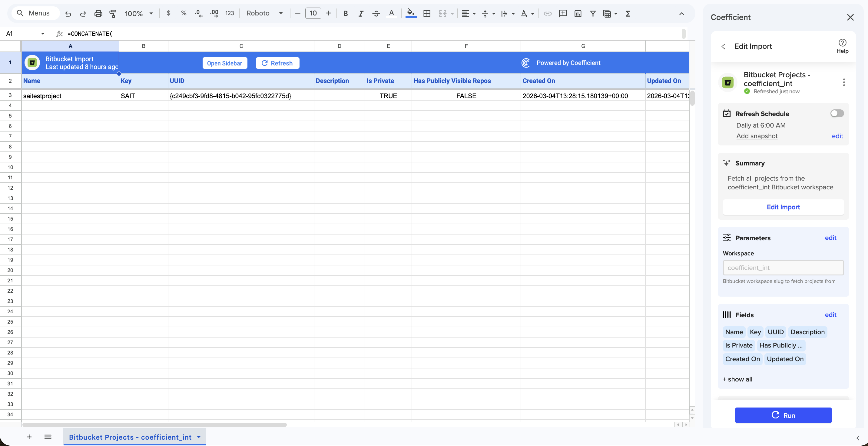Edit the Fields section
The height and width of the screenshot is (446, 868).
point(830,315)
